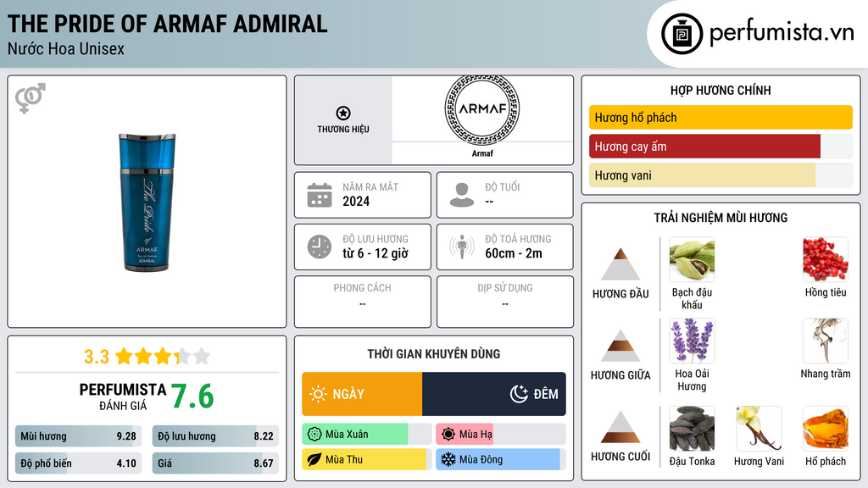This screenshot has width=868, height=488.
Task: Click the base notes pyramid icon
Action: tap(620, 427)
